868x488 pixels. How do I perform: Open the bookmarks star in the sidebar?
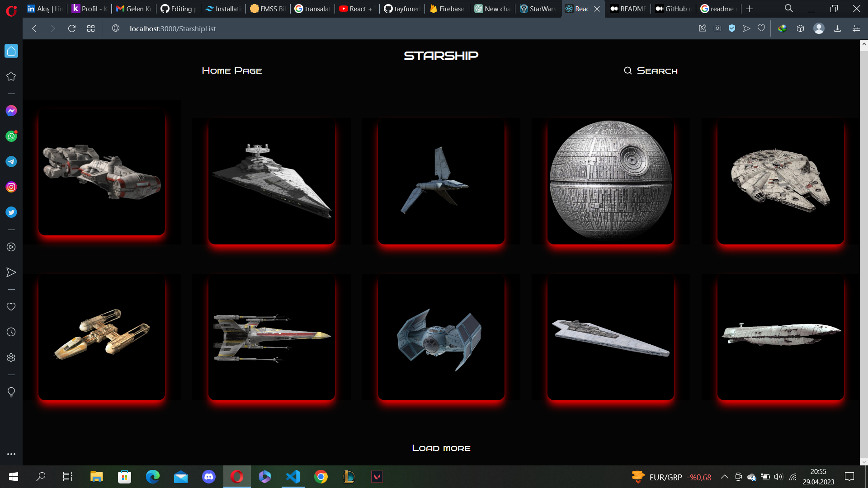click(11, 76)
